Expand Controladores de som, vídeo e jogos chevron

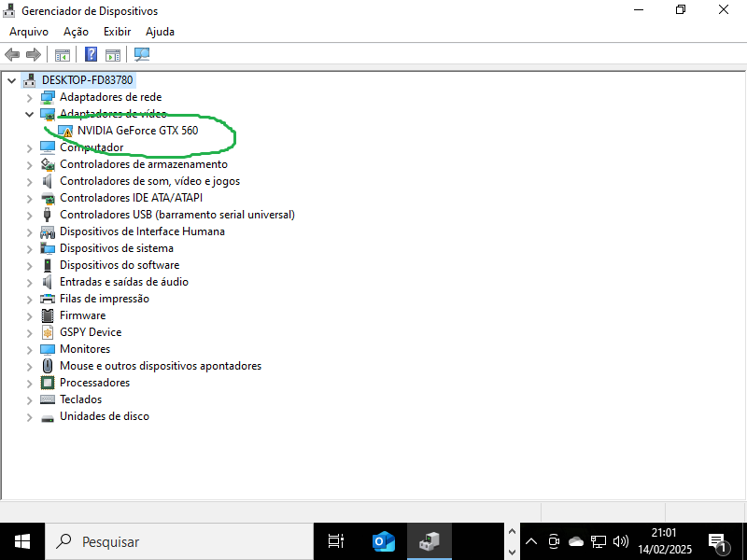pyautogui.click(x=30, y=181)
